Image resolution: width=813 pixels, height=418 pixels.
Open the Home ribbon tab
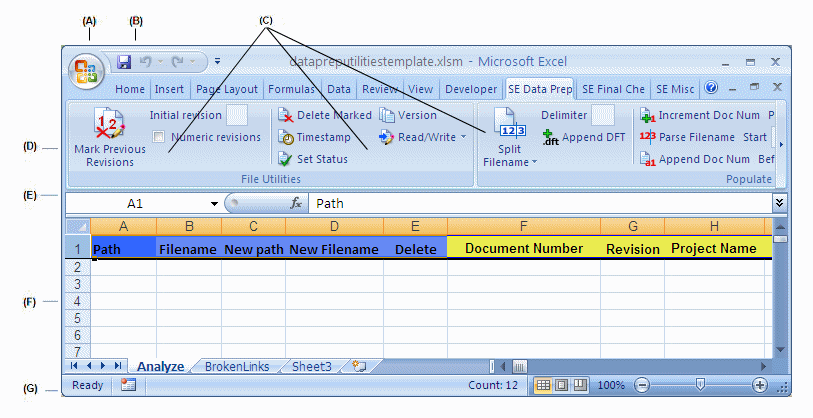pyautogui.click(x=130, y=89)
